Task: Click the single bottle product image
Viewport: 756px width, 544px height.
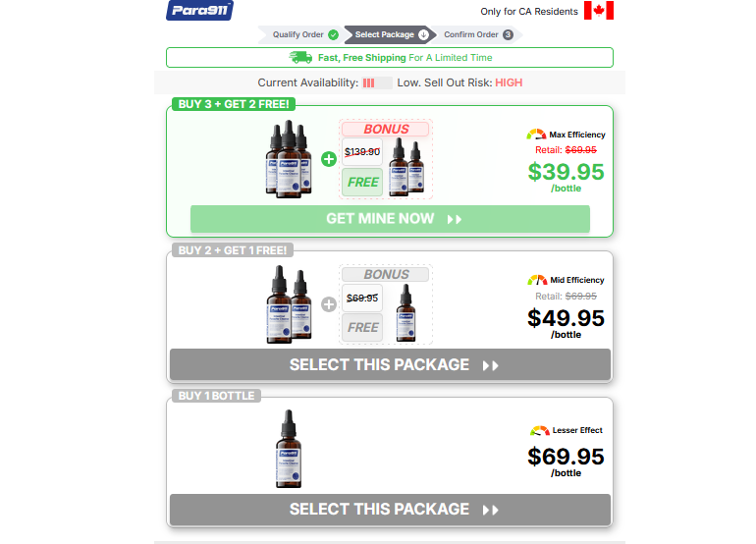Action: tap(289, 449)
